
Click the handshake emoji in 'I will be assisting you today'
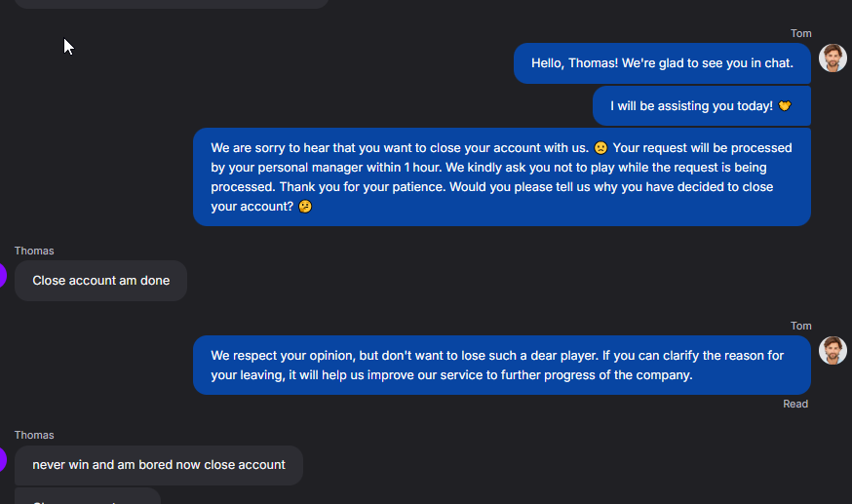point(785,106)
